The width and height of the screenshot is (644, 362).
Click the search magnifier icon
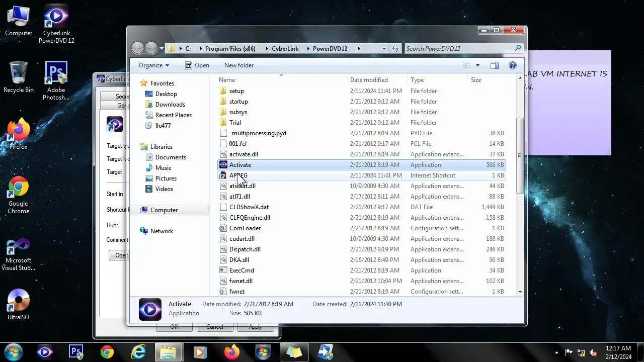pyautogui.click(x=518, y=48)
